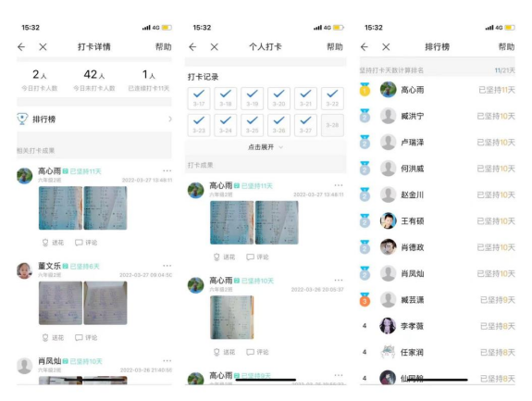Select the checked 3-22 check-in box

point(332,98)
